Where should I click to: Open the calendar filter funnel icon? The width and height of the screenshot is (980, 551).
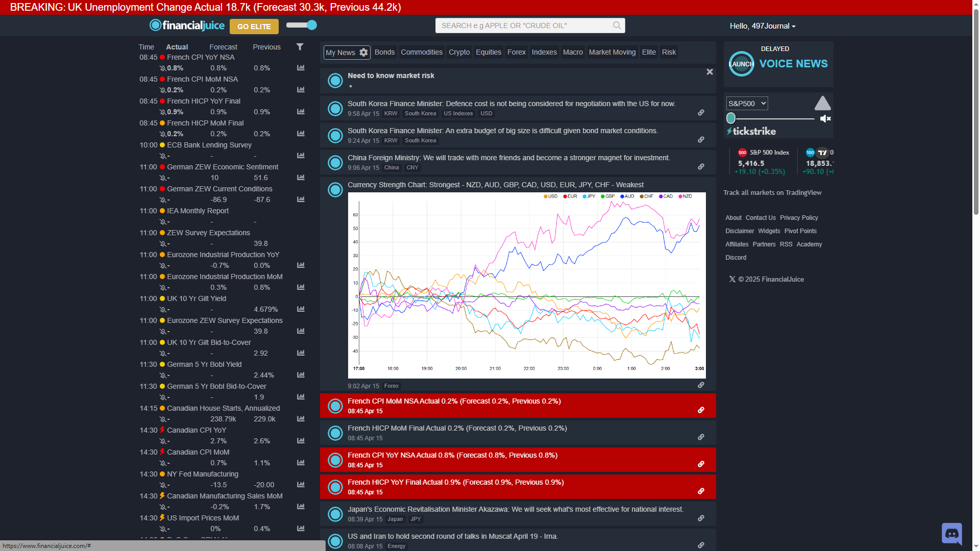300,47
